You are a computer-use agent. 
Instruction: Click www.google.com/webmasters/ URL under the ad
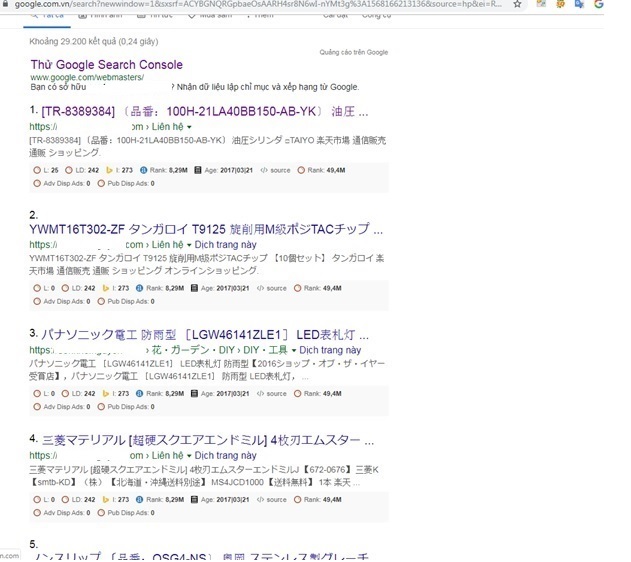(x=87, y=77)
